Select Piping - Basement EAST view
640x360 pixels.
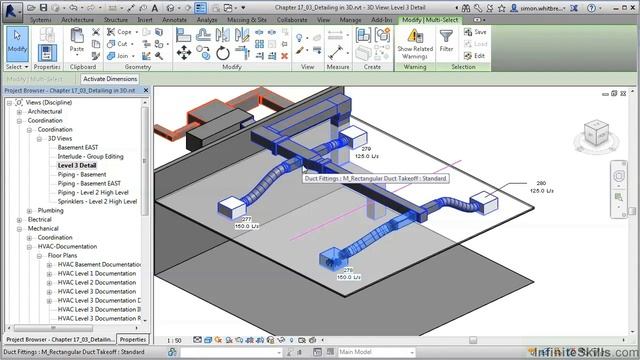pyautogui.click(x=89, y=183)
